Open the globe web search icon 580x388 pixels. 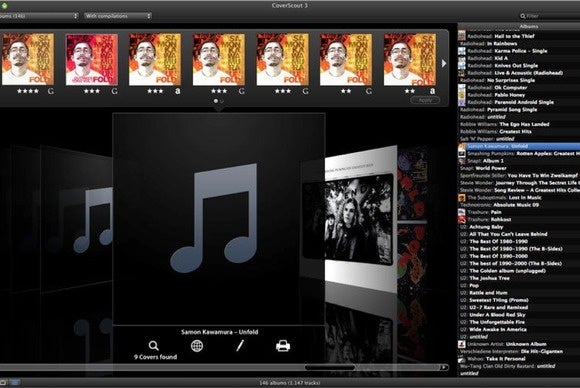pyautogui.click(x=197, y=346)
